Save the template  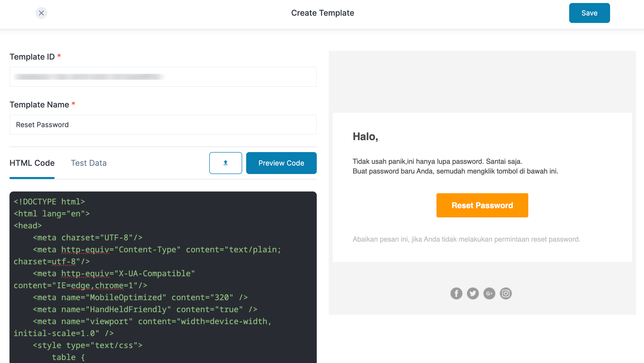click(x=589, y=13)
